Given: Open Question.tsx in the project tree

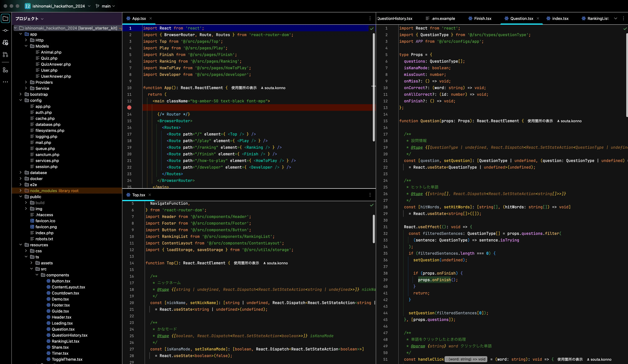Looking at the screenshot, I should pos(63,329).
